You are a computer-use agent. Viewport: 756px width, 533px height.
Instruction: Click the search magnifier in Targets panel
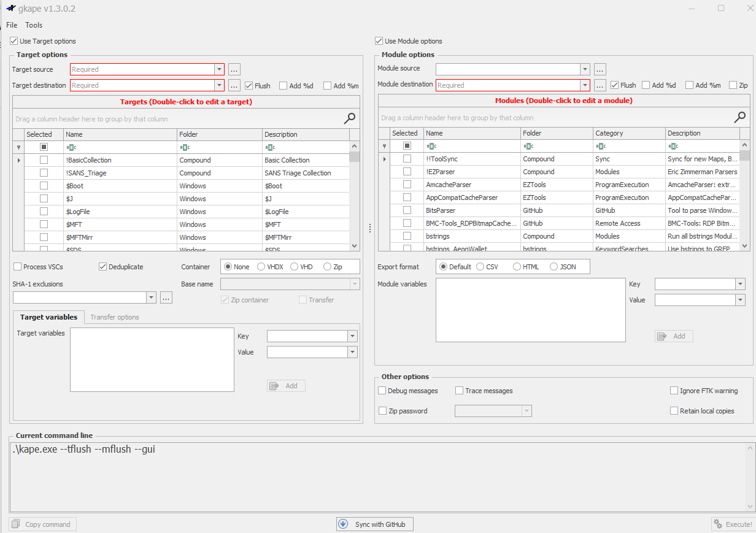[350, 118]
